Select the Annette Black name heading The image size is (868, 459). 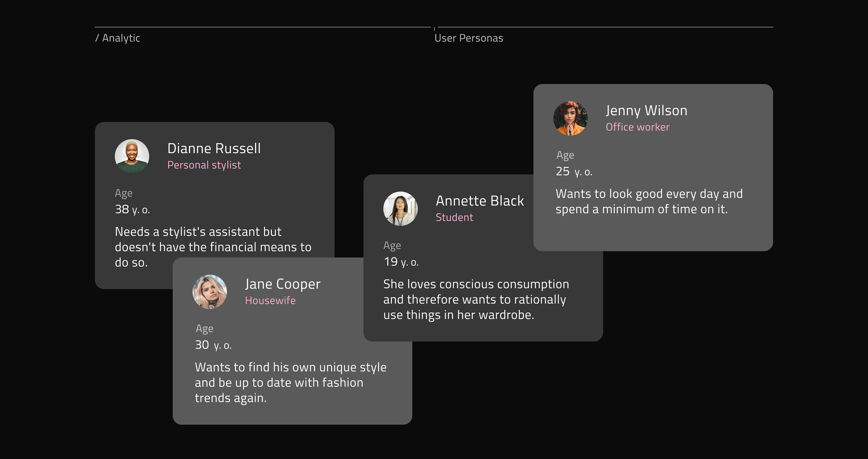tap(480, 201)
